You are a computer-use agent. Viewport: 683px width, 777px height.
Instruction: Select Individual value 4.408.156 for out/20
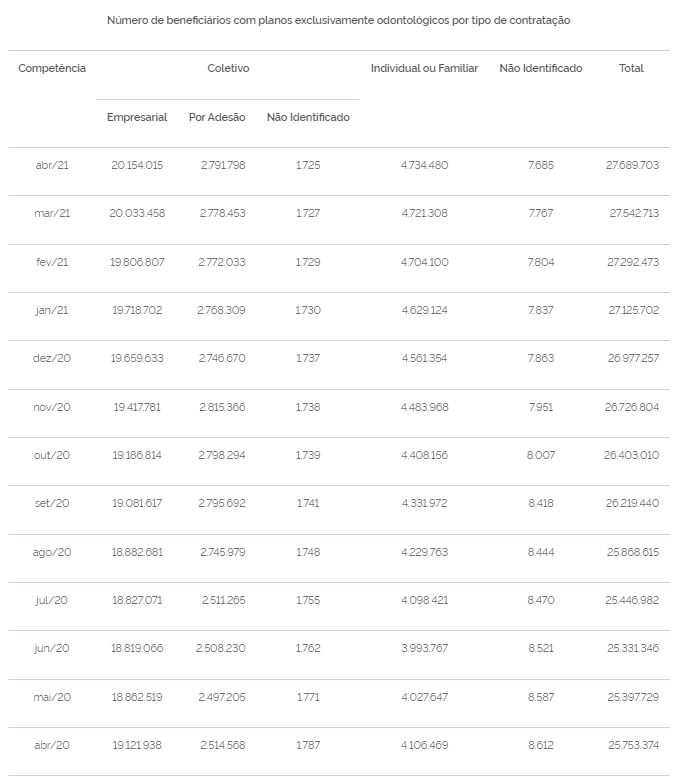coord(425,455)
